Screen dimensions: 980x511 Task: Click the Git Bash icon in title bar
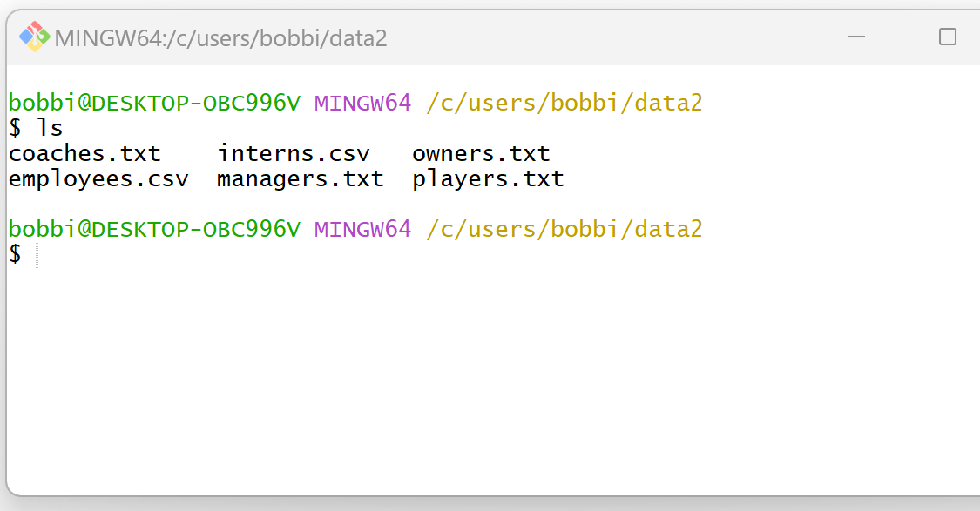(x=34, y=37)
